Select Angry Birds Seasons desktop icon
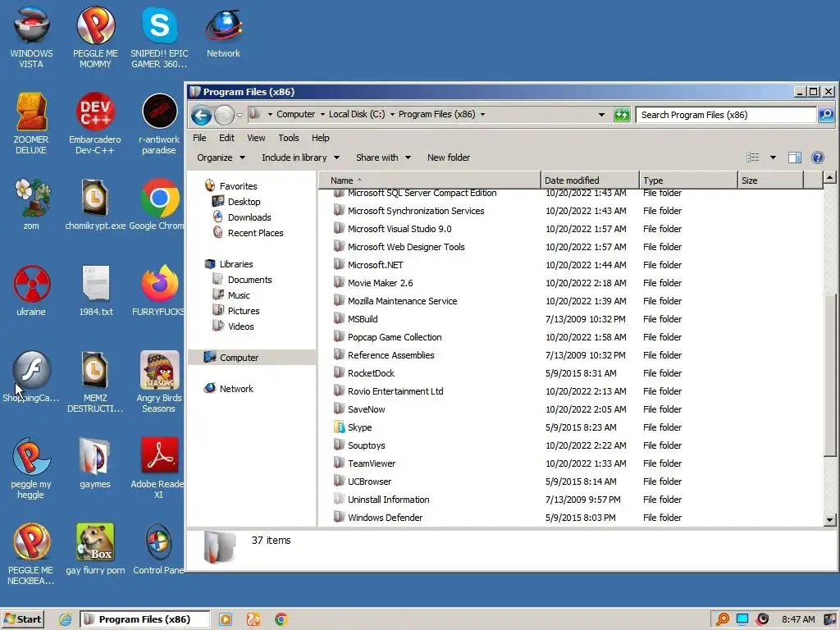The height and width of the screenshot is (630, 840). [x=159, y=382]
